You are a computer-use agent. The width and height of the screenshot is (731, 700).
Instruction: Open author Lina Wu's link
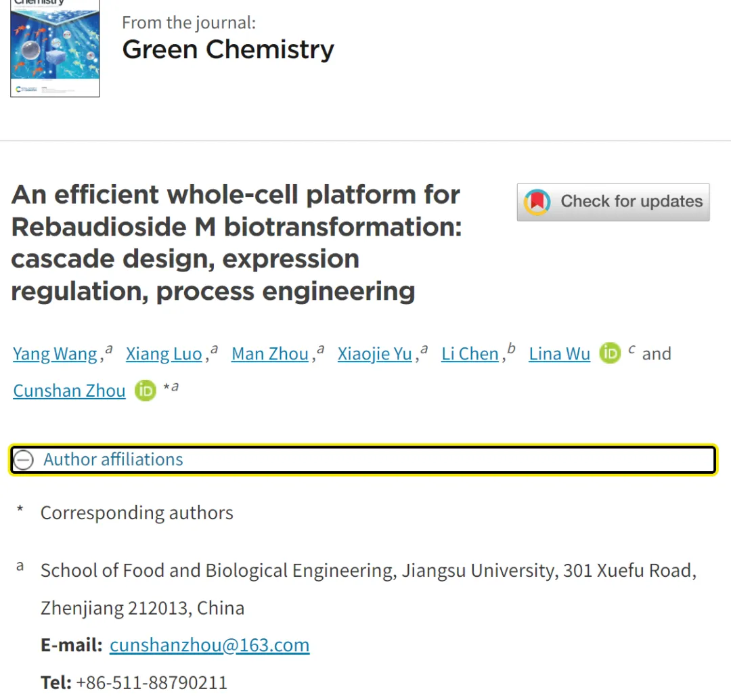[559, 354]
